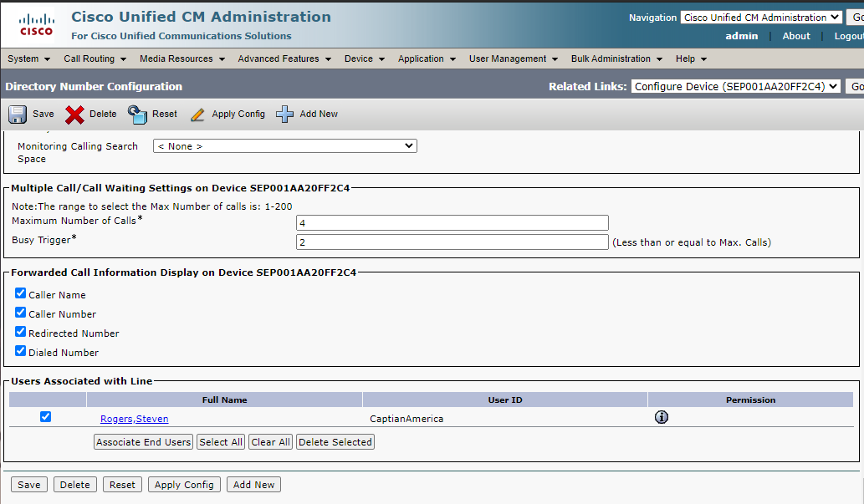Image resolution: width=864 pixels, height=504 pixels.
Task: Open the Device menu
Action: (364, 59)
